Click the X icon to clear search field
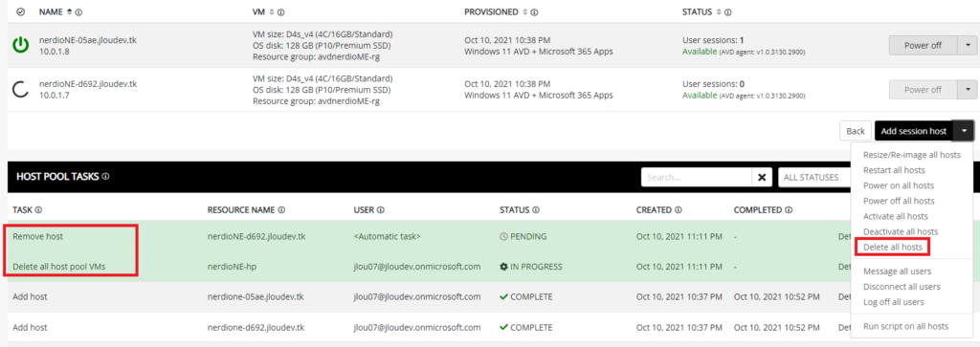The image size is (980, 347). point(761,177)
